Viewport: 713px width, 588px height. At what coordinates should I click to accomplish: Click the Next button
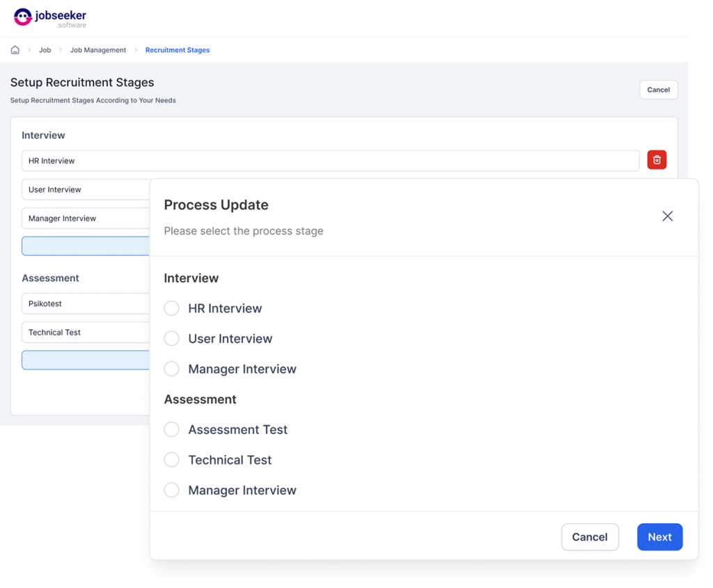[x=660, y=537]
